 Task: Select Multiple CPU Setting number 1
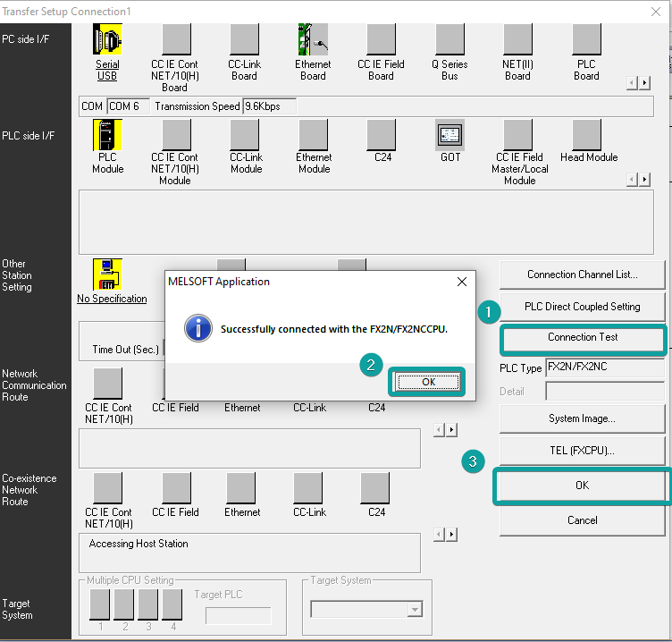(x=99, y=604)
